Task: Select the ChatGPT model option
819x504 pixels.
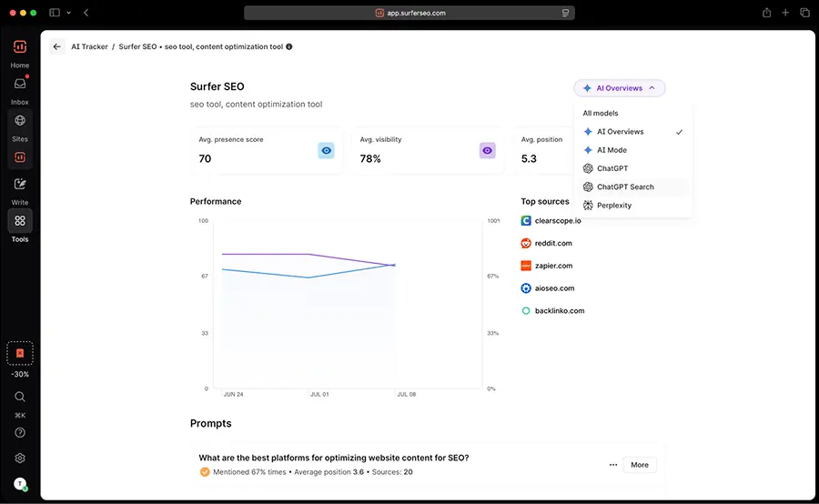Action: tap(633, 168)
